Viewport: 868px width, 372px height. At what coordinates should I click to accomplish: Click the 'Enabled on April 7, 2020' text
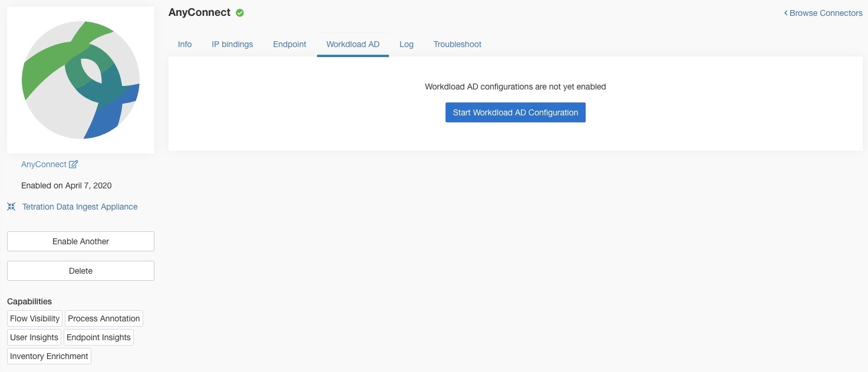[67, 185]
